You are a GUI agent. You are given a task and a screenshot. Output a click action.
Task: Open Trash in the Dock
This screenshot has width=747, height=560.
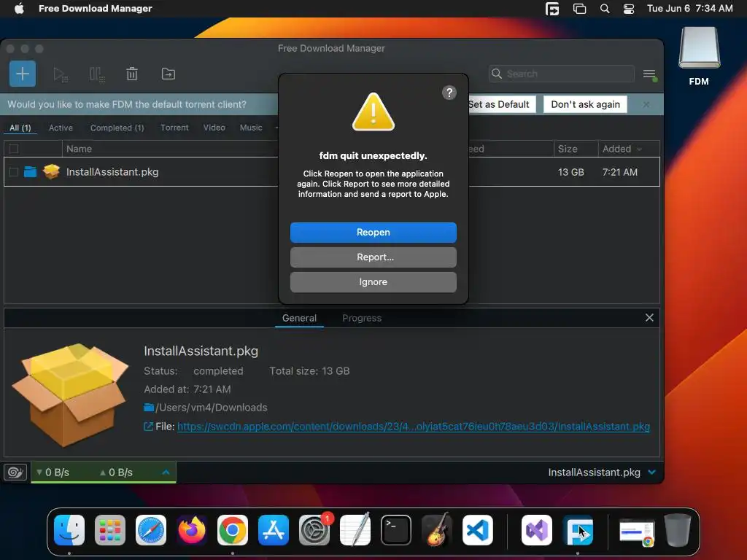[x=678, y=530]
